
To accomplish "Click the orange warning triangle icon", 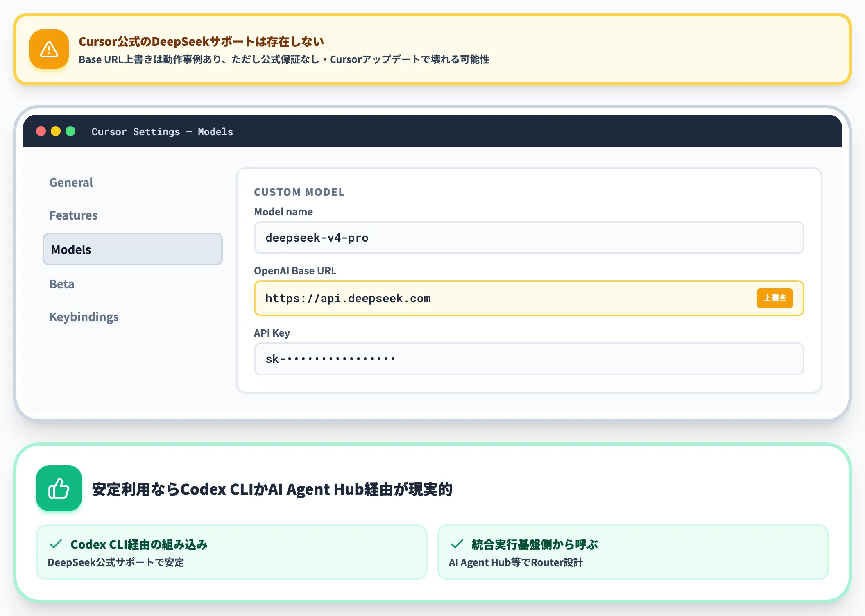I will pos(49,49).
